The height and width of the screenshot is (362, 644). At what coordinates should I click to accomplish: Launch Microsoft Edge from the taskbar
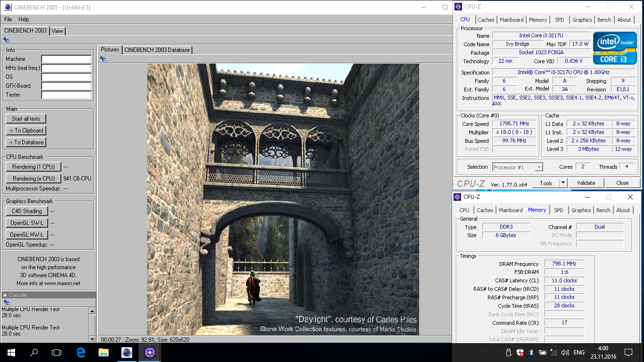(81, 352)
